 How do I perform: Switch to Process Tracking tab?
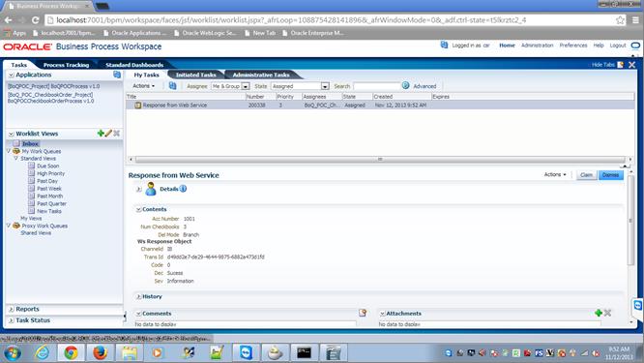pyautogui.click(x=66, y=65)
